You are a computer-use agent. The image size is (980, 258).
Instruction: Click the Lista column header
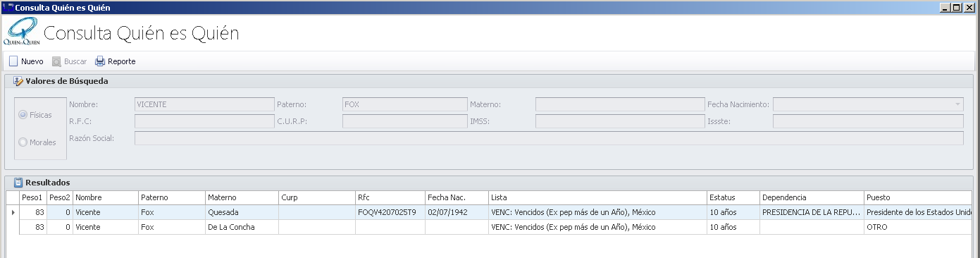[x=597, y=198]
